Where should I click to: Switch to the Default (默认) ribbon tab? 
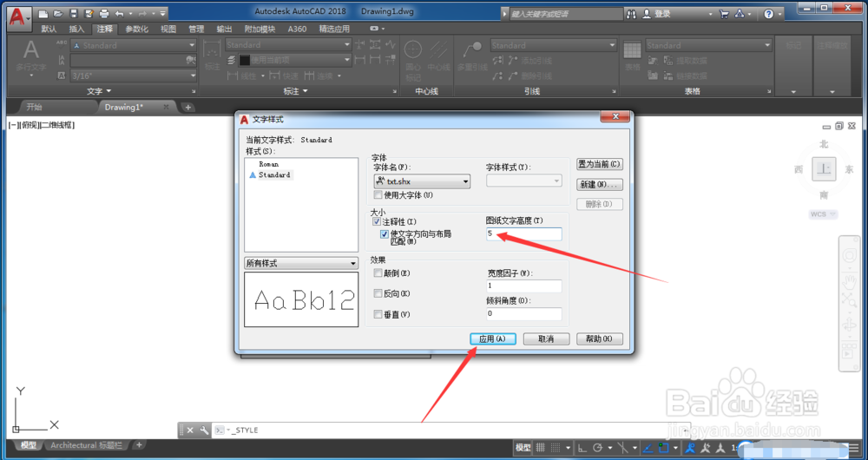click(49, 29)
